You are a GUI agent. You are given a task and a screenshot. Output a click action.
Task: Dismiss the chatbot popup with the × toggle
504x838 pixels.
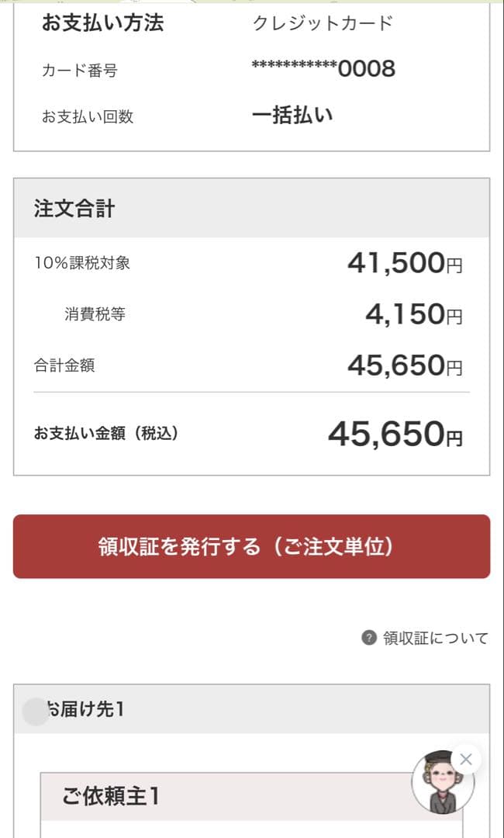[465, 760]
